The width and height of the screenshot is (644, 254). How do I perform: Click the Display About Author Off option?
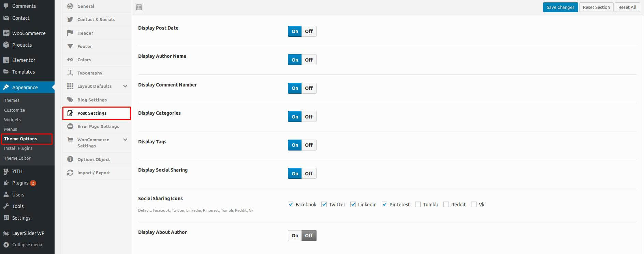tap(309, 236)
